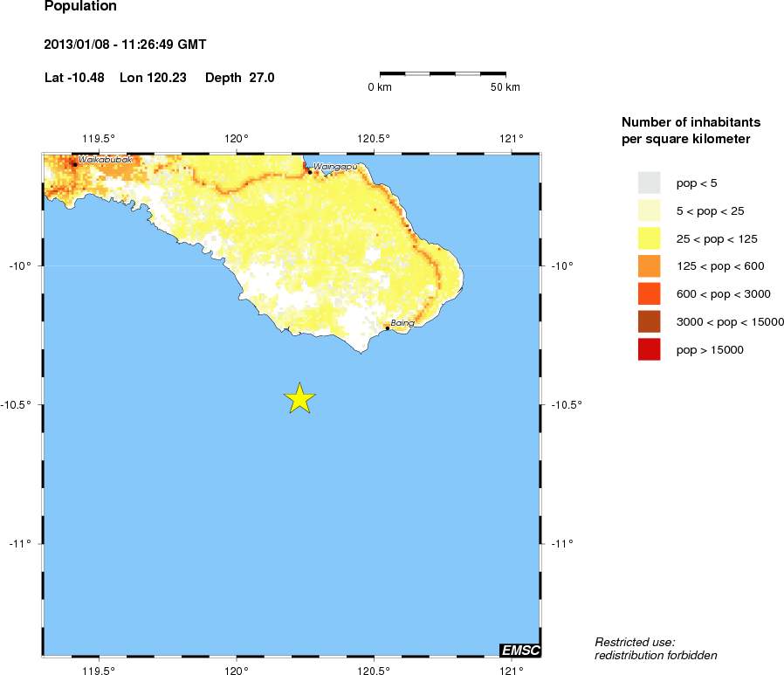Pick the brown '3000 < pop < 15000' swatch
This screenshot has width=784, height=675.
click(649, 322)
